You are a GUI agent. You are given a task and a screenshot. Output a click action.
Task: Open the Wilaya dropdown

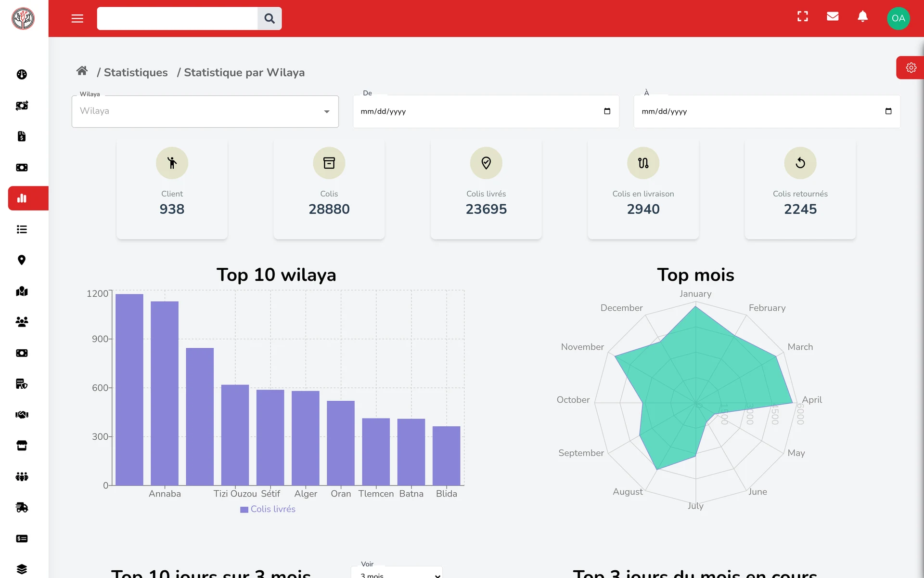pos(205,111)
